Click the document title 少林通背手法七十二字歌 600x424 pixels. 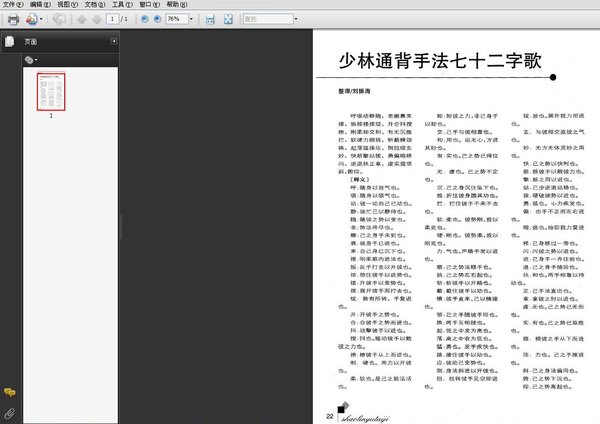(x=440, y=61)
